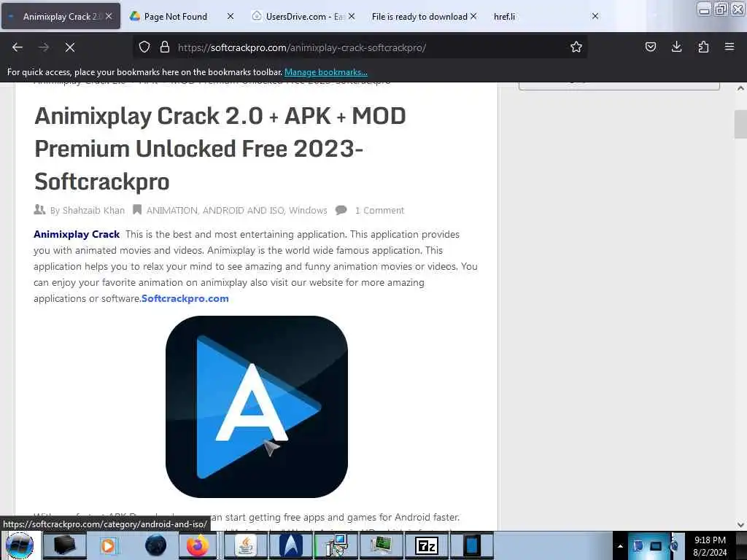Click the Animixplay app logo image
The image size is (747, 560).
pyautogui.click(x=257, y=407)
